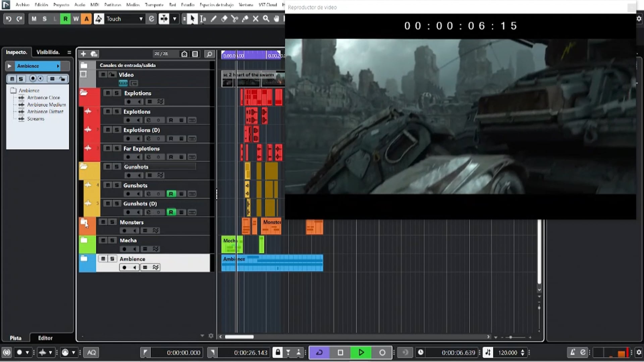
Task: Select the Eraser tool
Action: pyautogui.click(x=224, y=19)
